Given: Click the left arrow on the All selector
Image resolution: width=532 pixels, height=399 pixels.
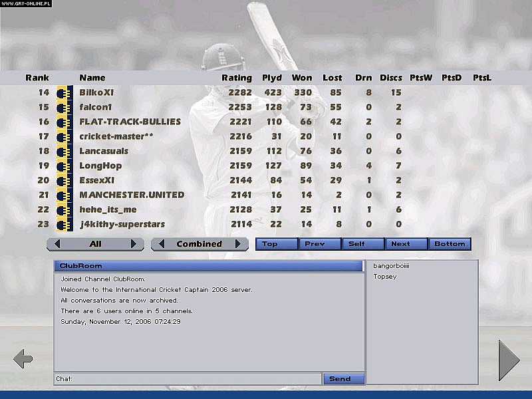Looking at the screenshot, I should coord(57,244).
